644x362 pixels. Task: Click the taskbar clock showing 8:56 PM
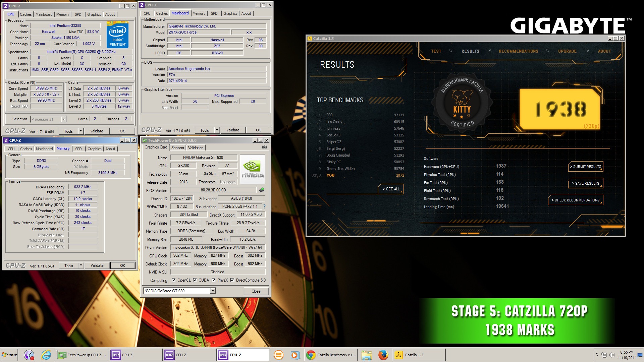point(627,355)
